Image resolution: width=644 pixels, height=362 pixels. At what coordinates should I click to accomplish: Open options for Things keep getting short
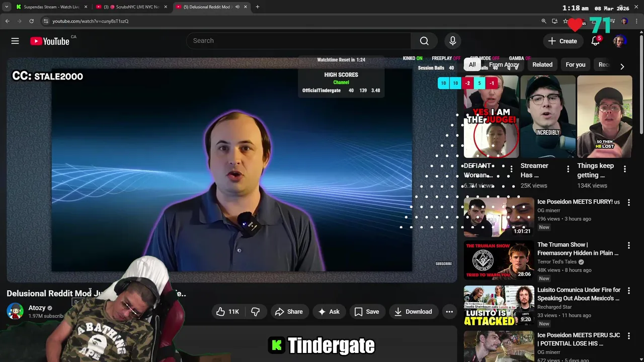(625, 169)
